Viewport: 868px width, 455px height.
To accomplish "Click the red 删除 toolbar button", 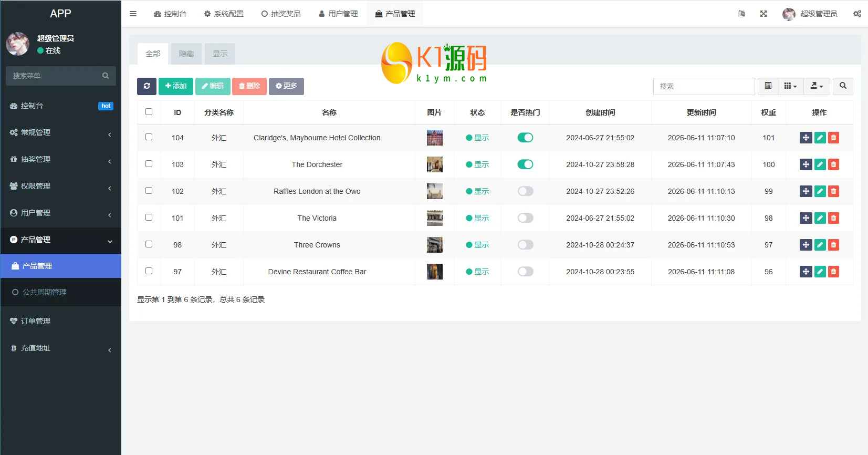I will (249, 86).
